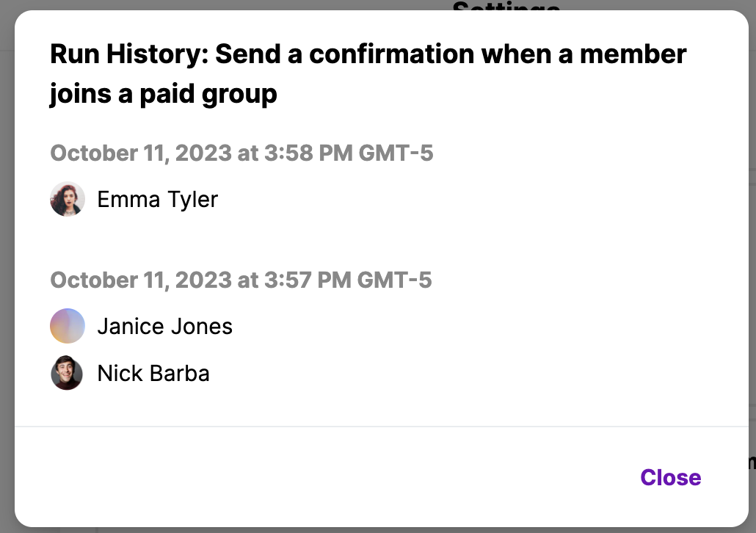Close the Run History dialog
The width and height of the screenshot is (756, 533).
tap(671, 477)
